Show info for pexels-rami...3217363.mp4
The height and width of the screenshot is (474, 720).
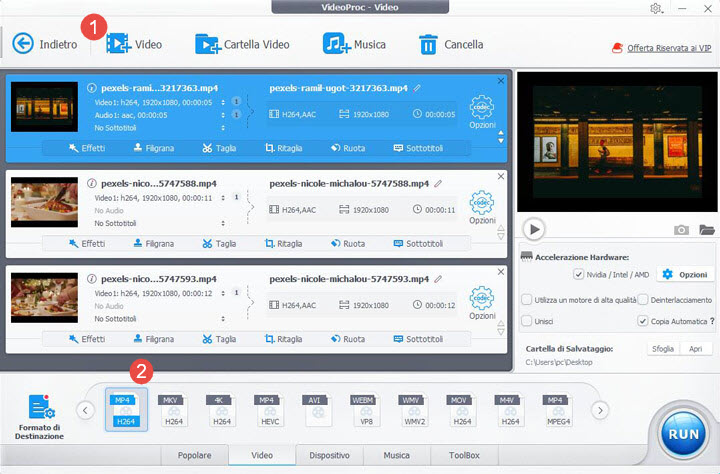pos(92,88)
